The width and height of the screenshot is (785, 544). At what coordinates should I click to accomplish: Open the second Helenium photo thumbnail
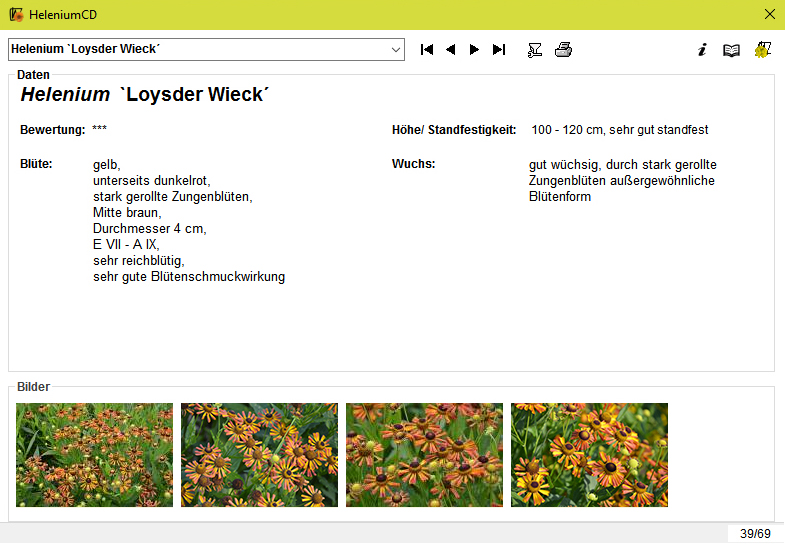click(259, 455)
